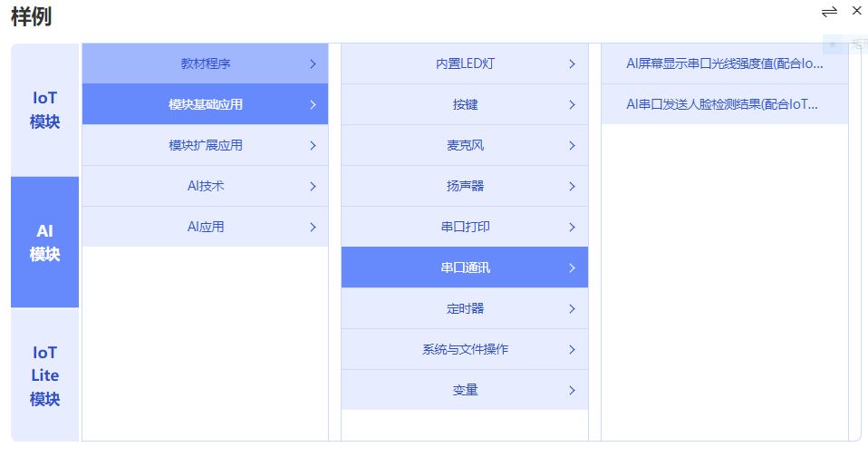Image resolution: width=868 pixels, height=457 pixels.
Task: Open the 麦克风 examples
Action: (x=465, y=145)
